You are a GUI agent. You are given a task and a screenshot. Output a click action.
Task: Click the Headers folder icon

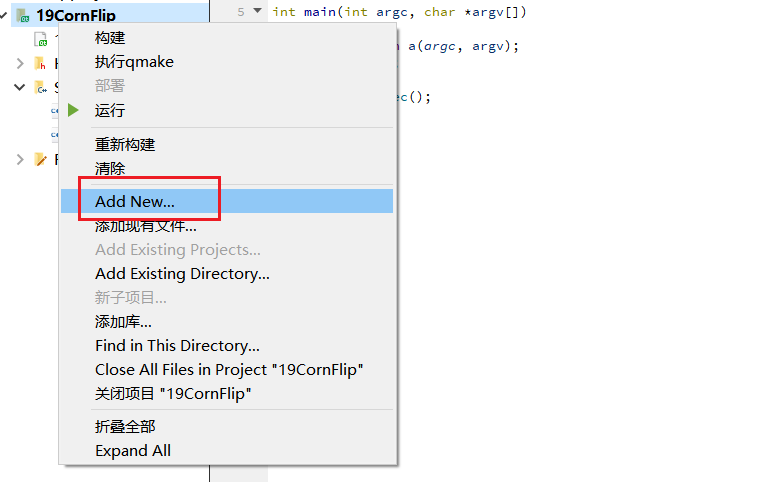point(40,63)
